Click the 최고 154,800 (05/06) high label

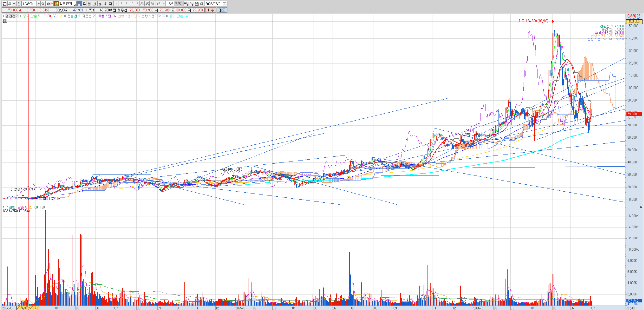533,21
